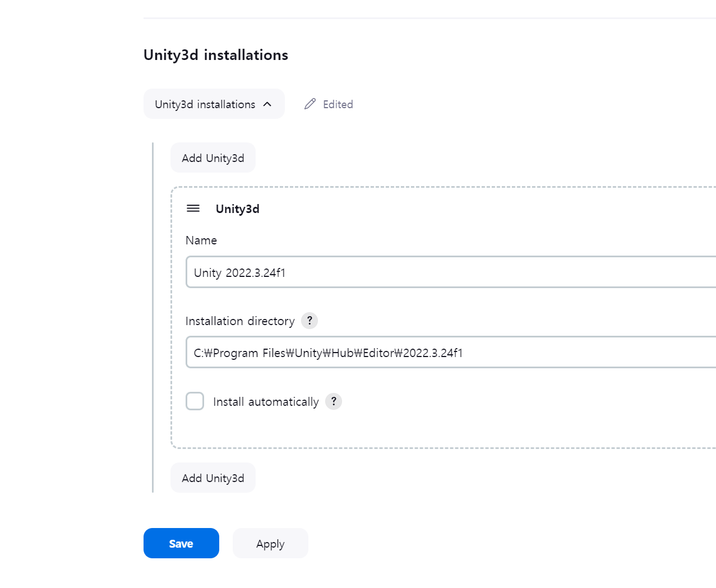The height and width of the screenshot is (588, 716).
Task: Collapse the Unity3d installations dropdown
Action: pos(214,104)
